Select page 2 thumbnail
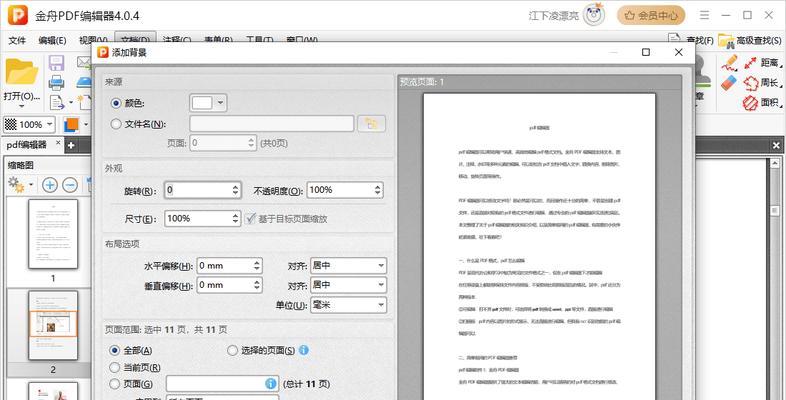The width and height of the screenshot is (786, 400). [53, 325]
